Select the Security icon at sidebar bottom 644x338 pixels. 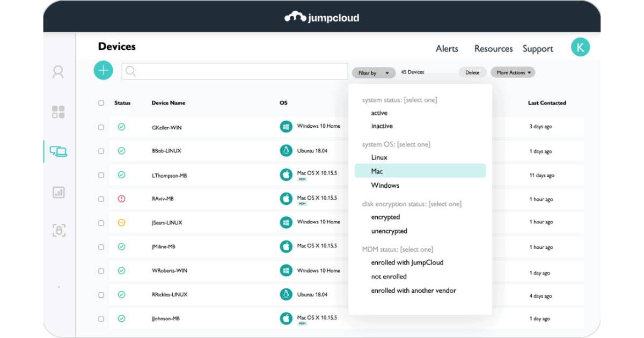pos(58,230)
